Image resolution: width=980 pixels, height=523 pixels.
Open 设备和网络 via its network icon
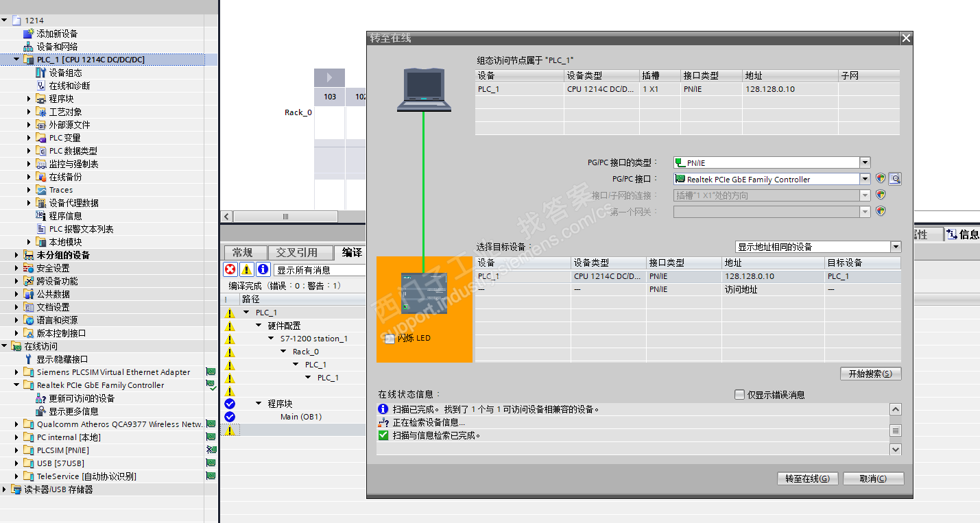point(28,47)
